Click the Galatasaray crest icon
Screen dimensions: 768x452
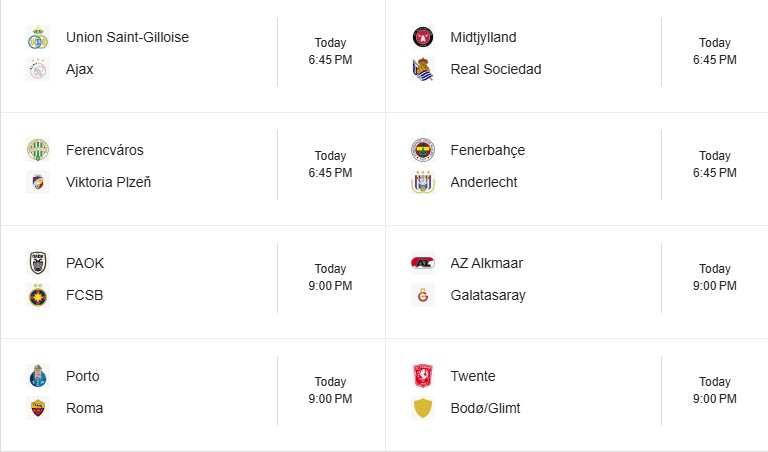coord(423,296)
